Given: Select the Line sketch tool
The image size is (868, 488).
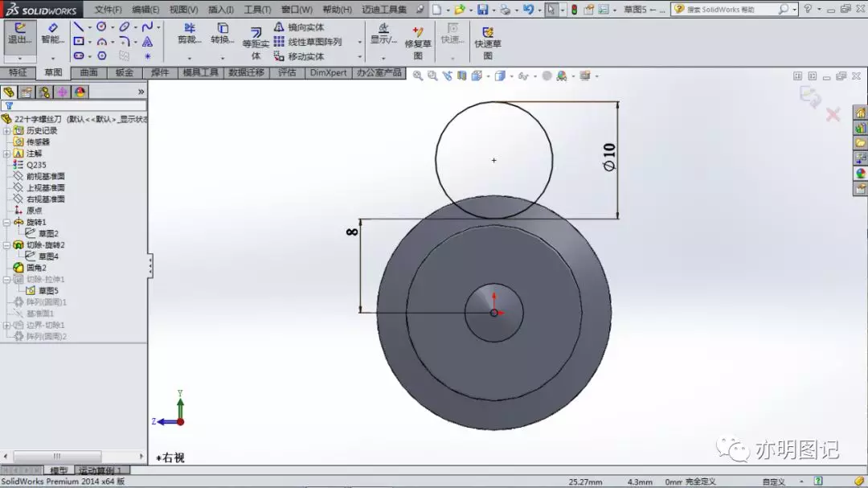Looking at the screenshot, I should [x=79, y=27].
